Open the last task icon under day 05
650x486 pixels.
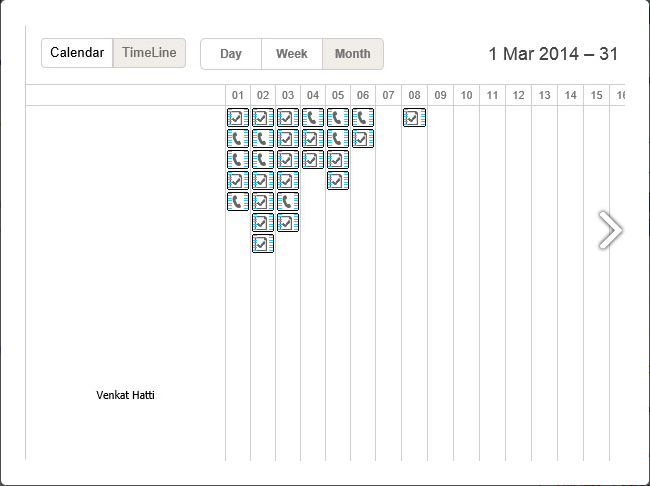point(338,181)
